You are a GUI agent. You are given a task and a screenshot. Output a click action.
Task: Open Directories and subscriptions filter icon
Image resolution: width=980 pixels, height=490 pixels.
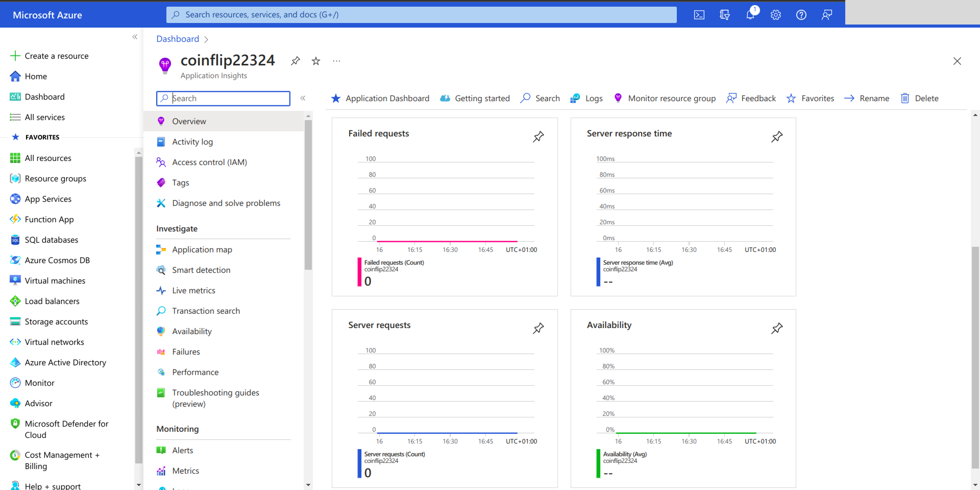click(x=724, y=15)
